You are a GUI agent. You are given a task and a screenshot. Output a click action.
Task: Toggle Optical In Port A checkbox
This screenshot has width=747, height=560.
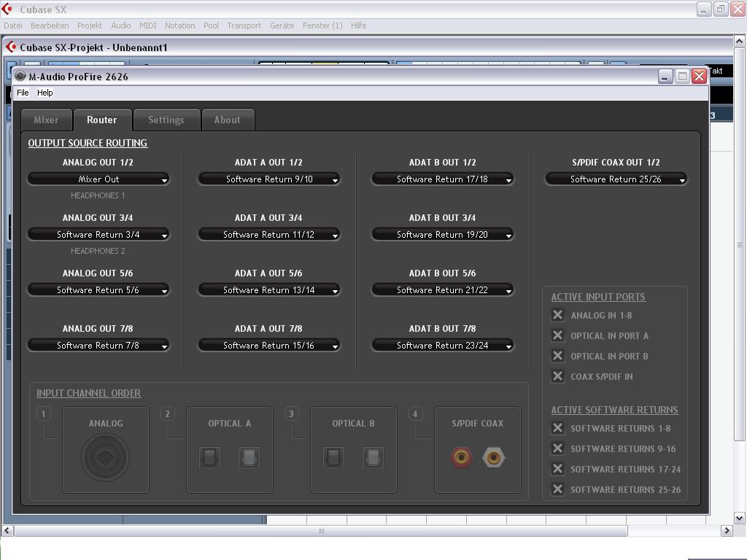coord(557,335)
